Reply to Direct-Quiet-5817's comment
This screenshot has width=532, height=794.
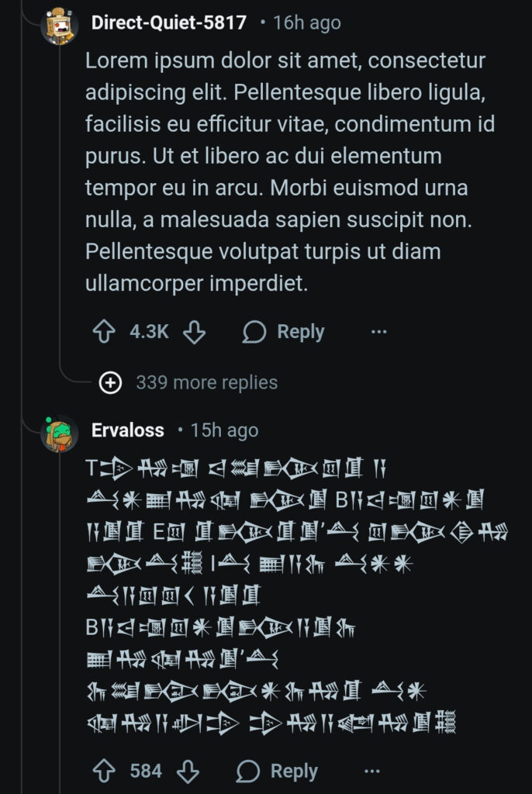(283, 332)
